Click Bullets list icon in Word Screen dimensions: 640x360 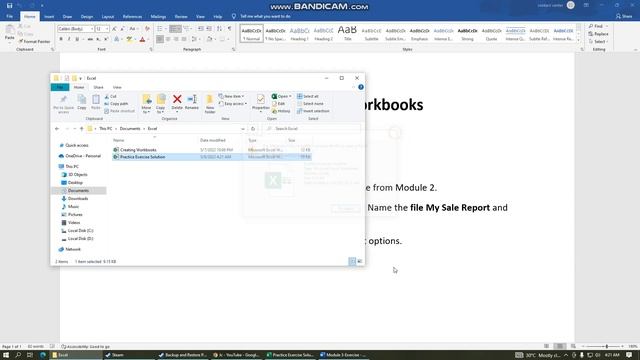[160, 29]
